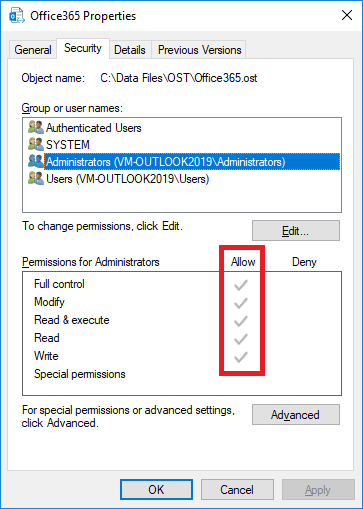Click the Modify Allow checkmark
Image resolution: width=363 pixels, height=509 pixels.
pos(240,303)
